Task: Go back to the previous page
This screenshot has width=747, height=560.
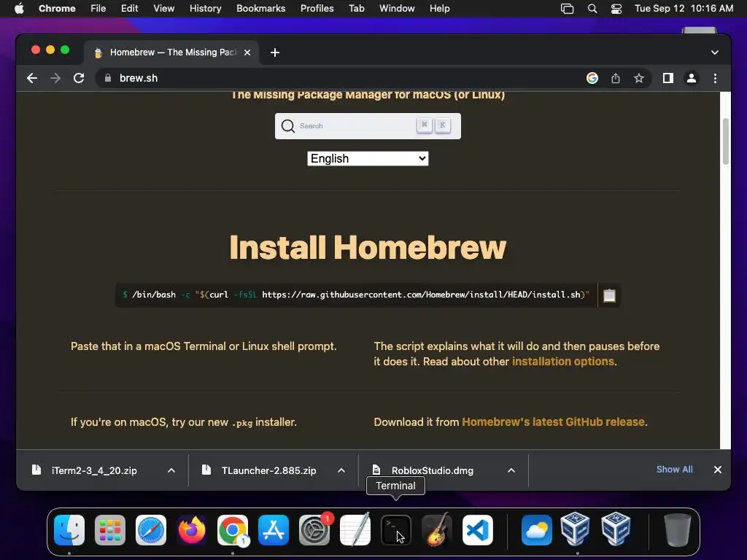Action: coord(32,78)
